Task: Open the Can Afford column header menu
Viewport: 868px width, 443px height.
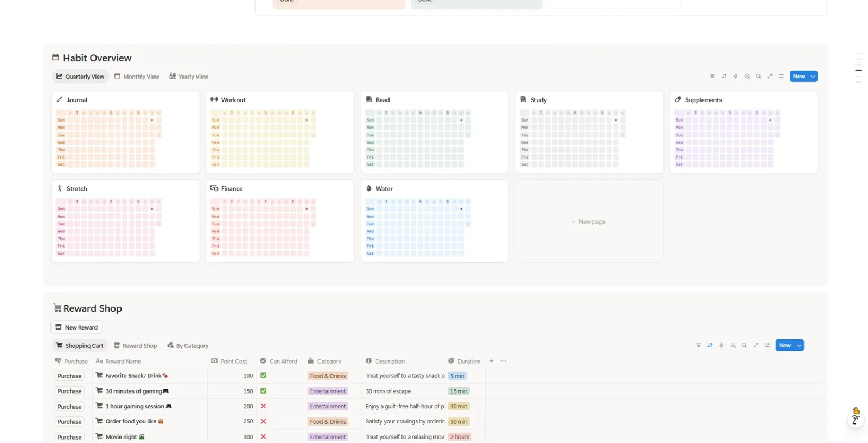Action: 278,361
